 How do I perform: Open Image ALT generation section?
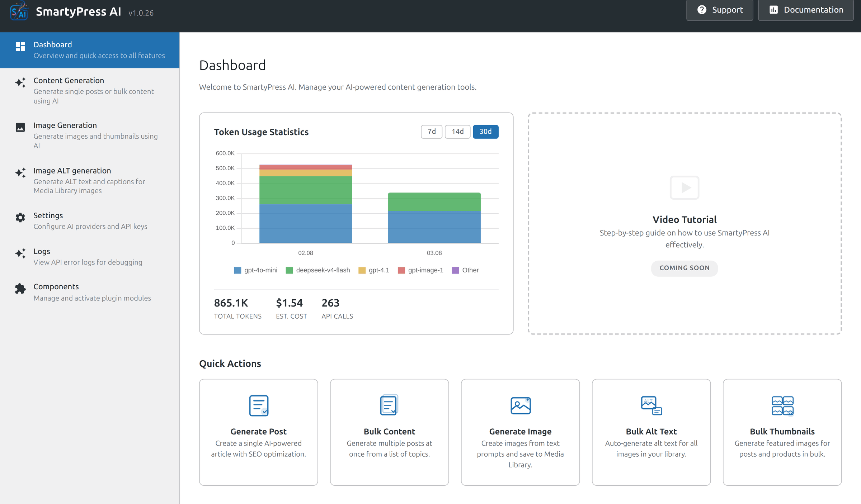coord(90,180)
